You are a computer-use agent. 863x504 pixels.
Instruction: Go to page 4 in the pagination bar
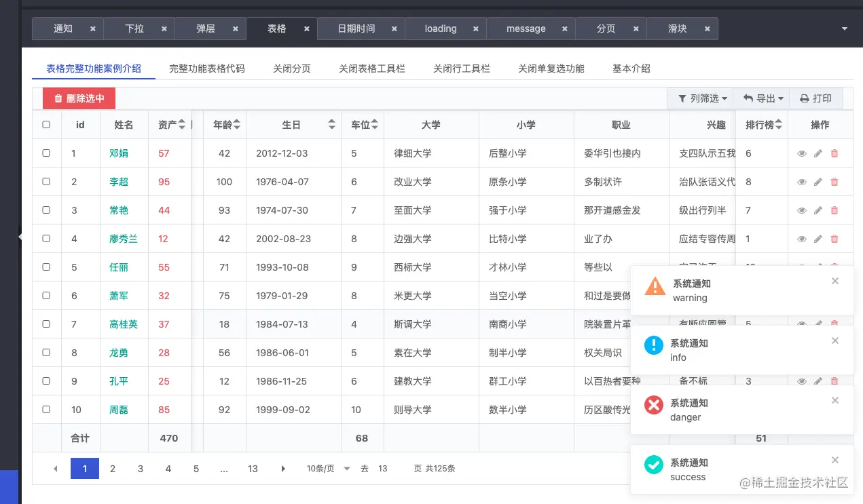pyautogui.click(x=168, y=468)
